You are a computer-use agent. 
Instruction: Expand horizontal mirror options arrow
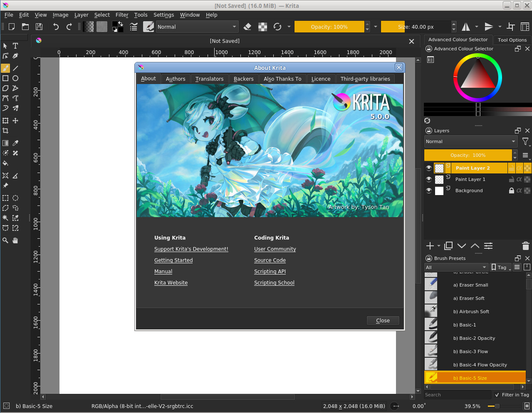click(x=477, y=27)
